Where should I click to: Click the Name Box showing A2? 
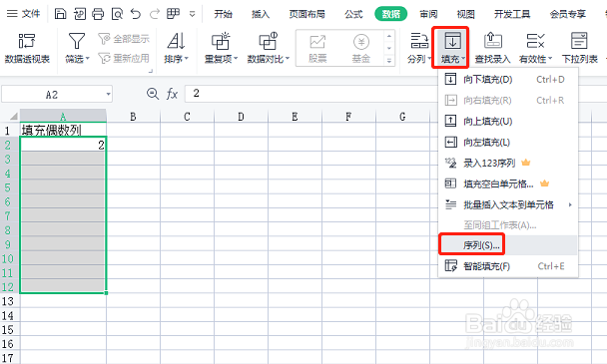(52, 95)
